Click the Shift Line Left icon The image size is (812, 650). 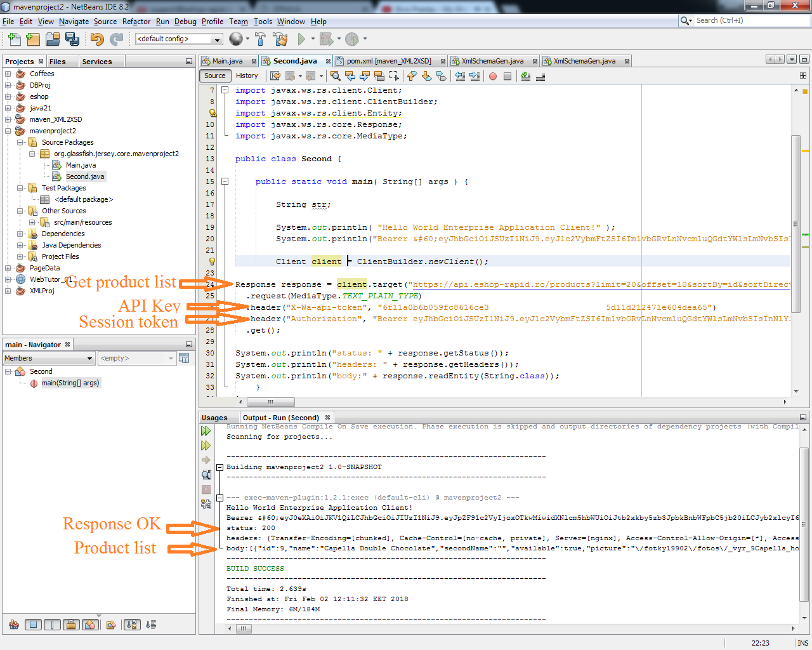click(x=460, y=76)
